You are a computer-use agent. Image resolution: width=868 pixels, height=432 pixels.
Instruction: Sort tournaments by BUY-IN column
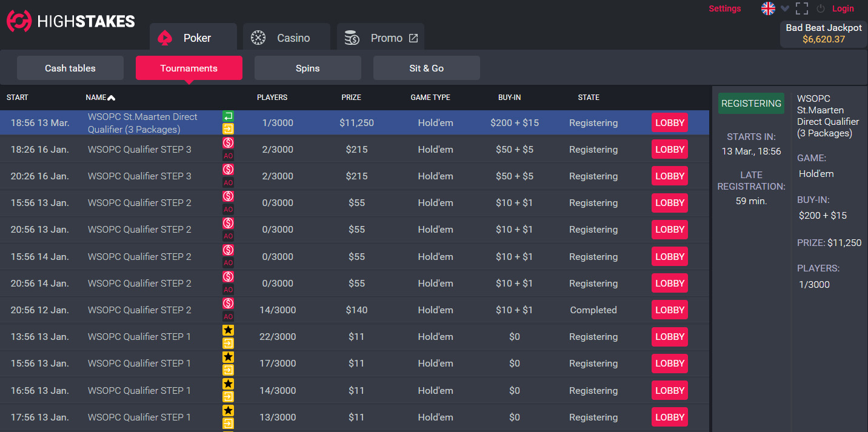509,98
